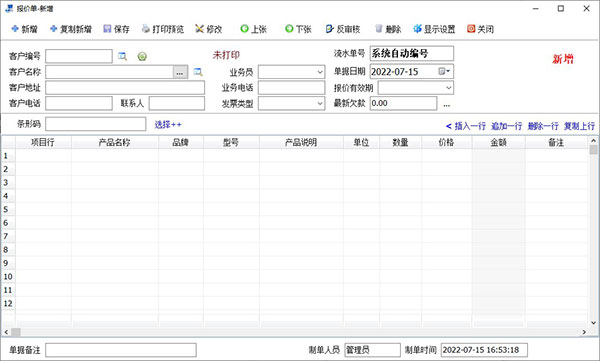
Task: Click the 项目行 column header
Action: 43,142
